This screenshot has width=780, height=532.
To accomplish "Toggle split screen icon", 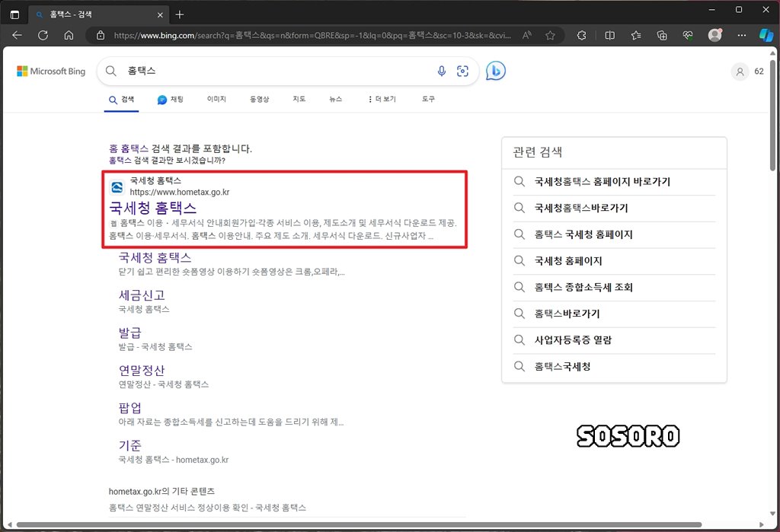I will 610,35.
